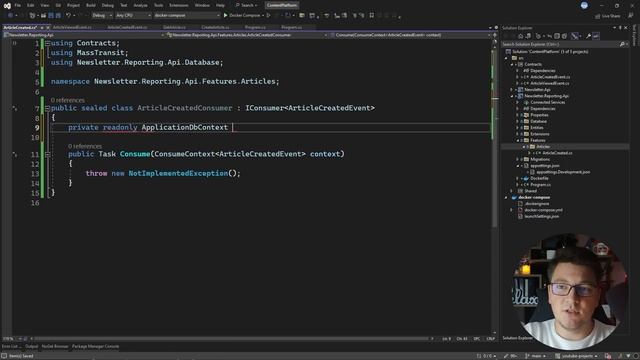Open the Help menu
The width and height of the screenshot is (640, 360).
[220, 5]
